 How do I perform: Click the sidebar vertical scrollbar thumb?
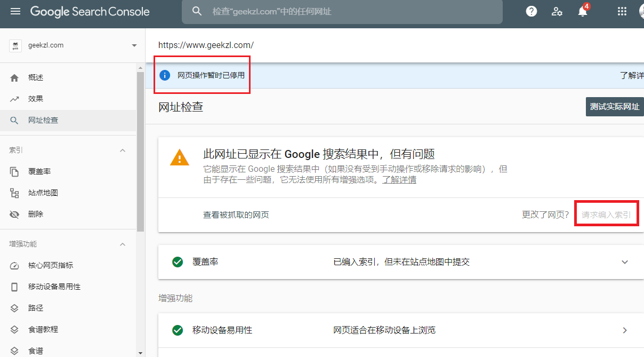(141, 152)
